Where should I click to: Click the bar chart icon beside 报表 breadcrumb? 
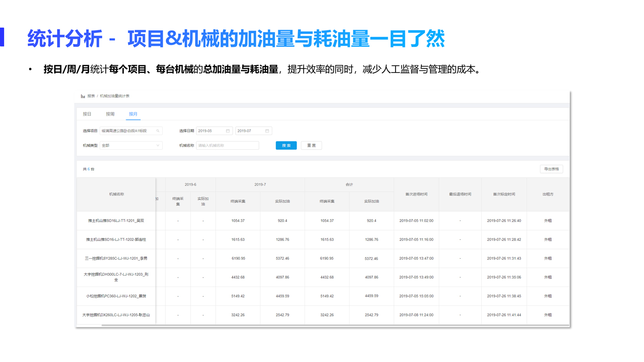83,96
